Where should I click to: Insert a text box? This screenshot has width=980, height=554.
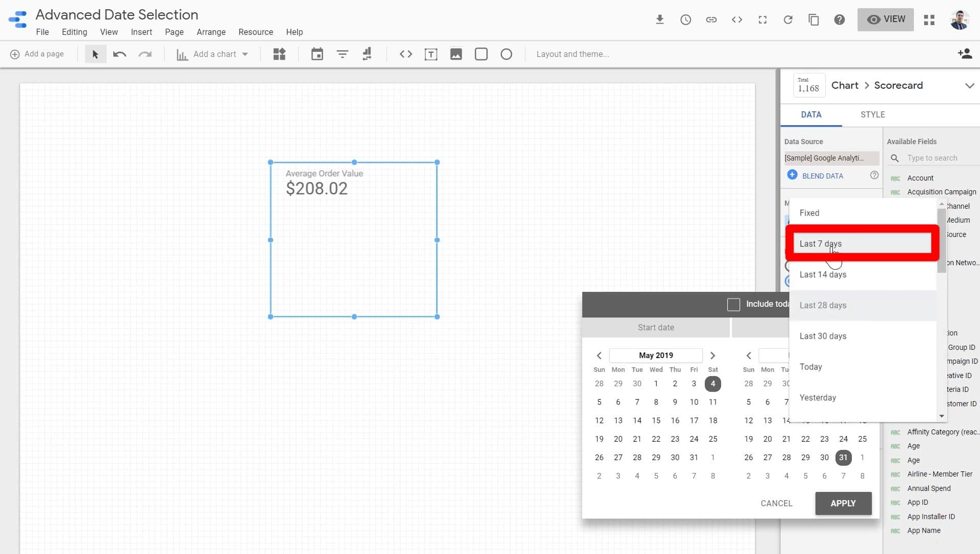pos(431,54)
